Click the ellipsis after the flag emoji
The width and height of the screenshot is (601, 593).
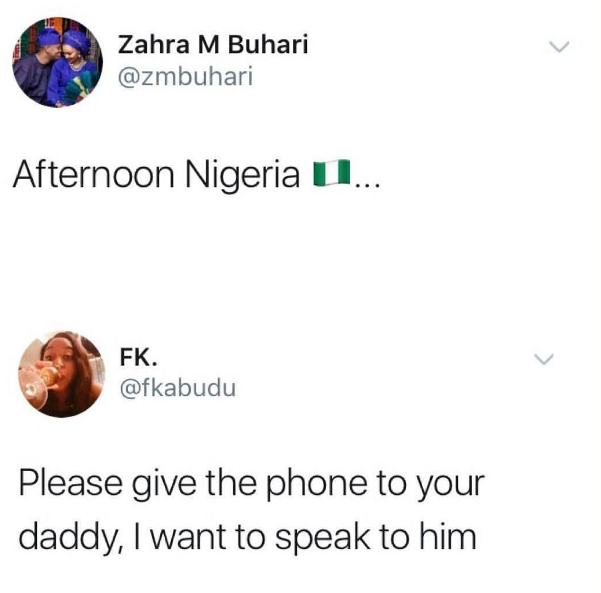367,186
